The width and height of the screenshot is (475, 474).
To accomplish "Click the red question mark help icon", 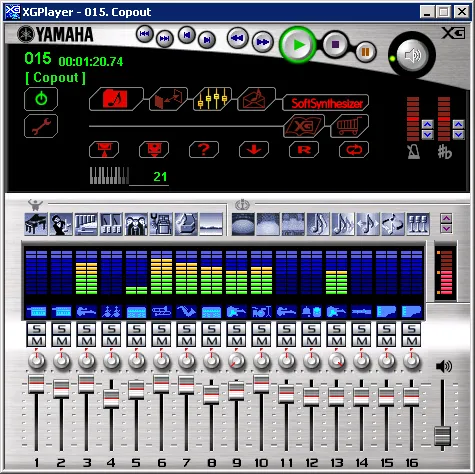I will (204, 150).
